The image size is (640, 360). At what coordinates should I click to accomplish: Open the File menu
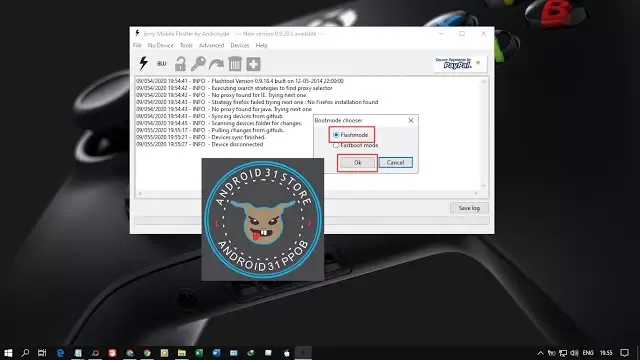coord(137,45)
